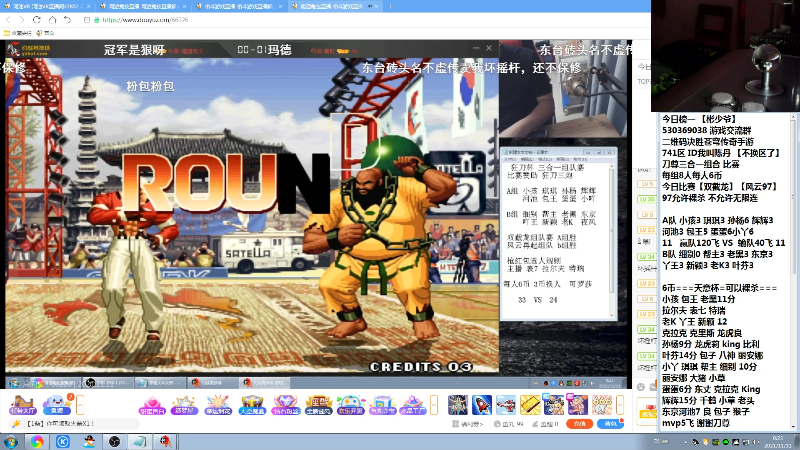Click the last notes line starting mvp5飞
The height and width of the screenshot is (450, 800).
[x=696, y=423]
